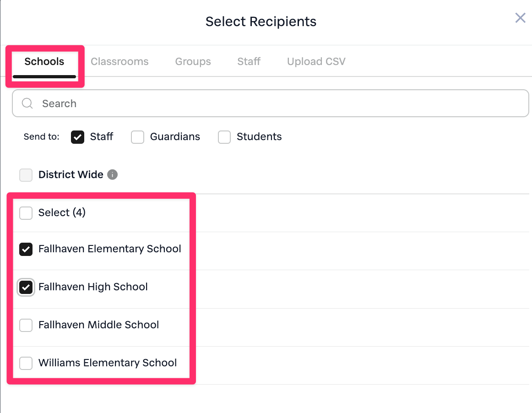Toggle the District Wide checkbox
This screenshot has width=532, height=413.
pos(26,175)
